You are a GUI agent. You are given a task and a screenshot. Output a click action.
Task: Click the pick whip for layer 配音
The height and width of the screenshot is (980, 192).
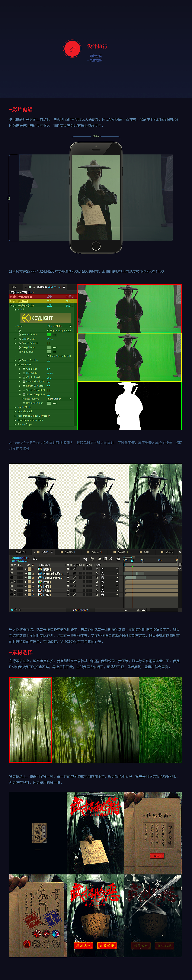pos(97,569)
